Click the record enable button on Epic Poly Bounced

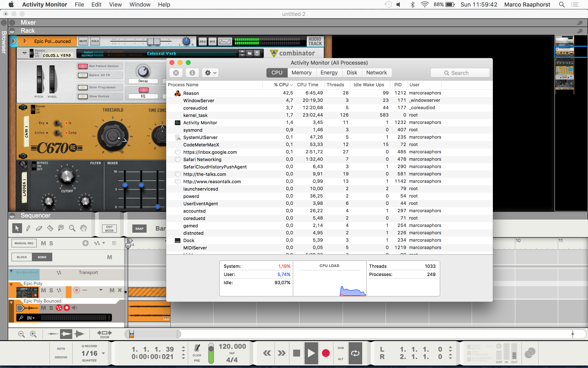click(67, 308)
